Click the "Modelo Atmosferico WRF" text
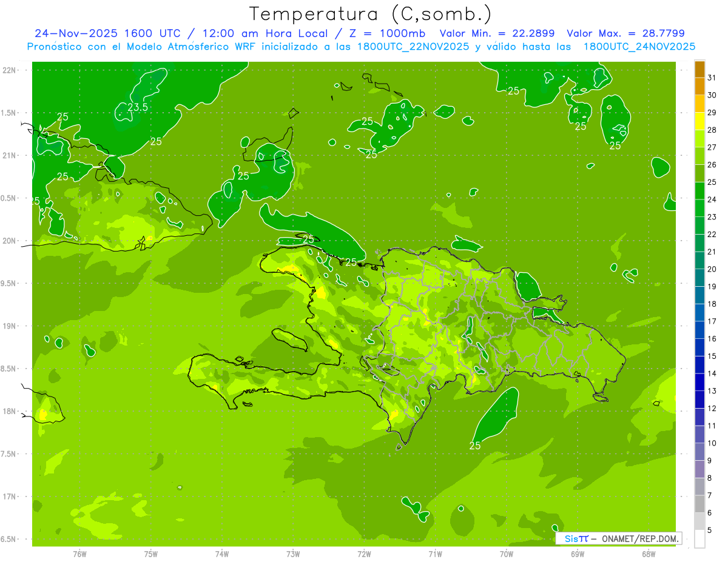The width and height of the screenshot is (728, 562). (x=192, y=47)
